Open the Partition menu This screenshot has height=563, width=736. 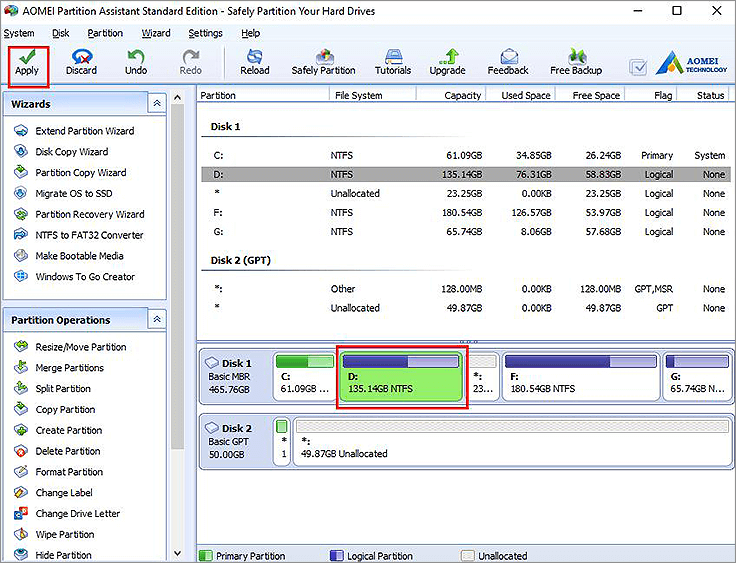(105, 33)
